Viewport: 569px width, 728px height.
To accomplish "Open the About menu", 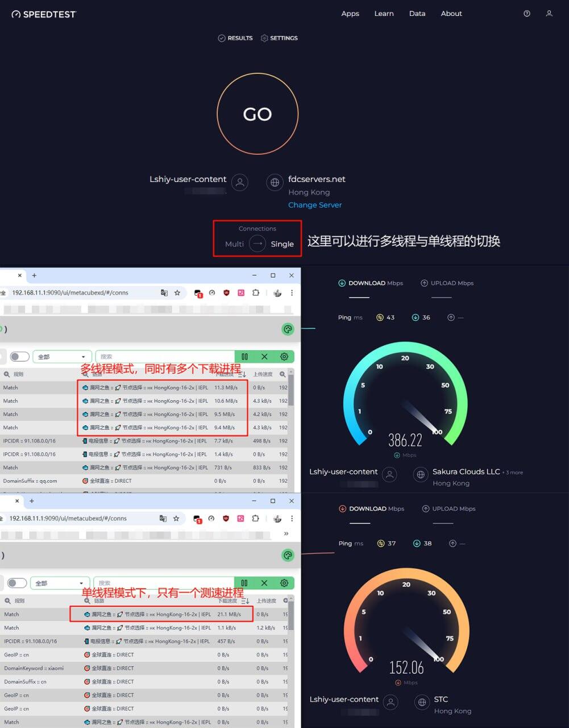I will coord(451,14).
